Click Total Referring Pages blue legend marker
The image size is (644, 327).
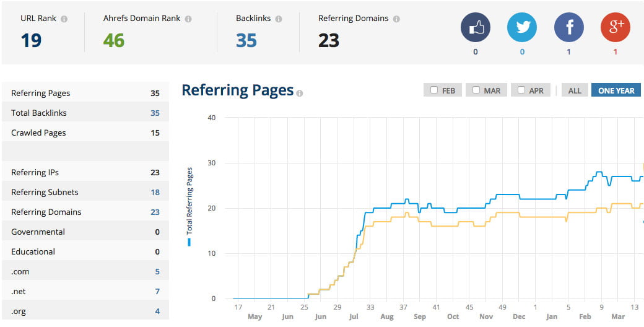[189, 242]
